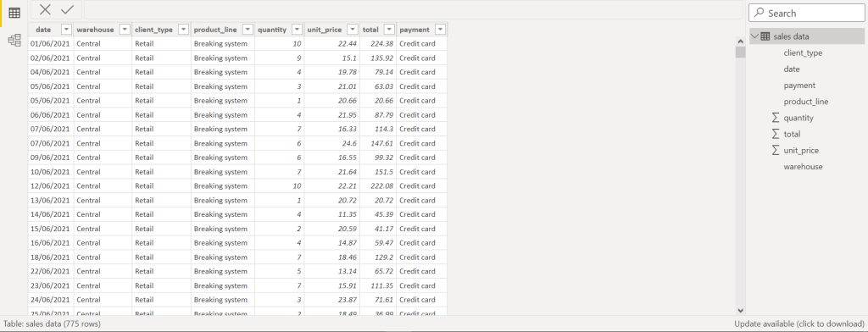Open the product_line column filter dropdown
The height and width of the screenshot is (332, 868).
click(248, 30)
